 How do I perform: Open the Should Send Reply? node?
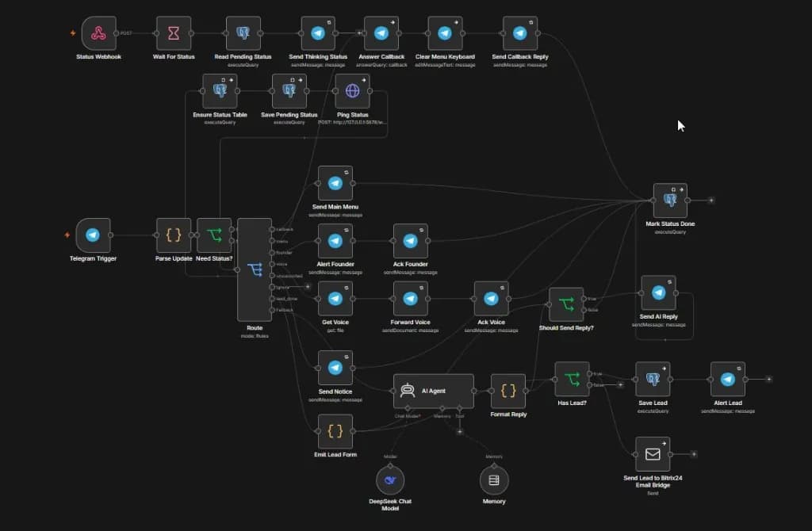(566, 304)
